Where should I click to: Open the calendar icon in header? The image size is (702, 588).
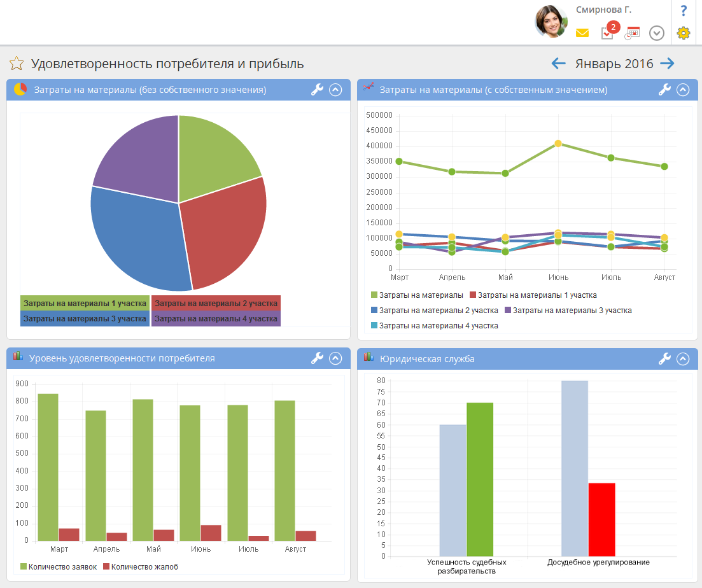coord(632,33)
